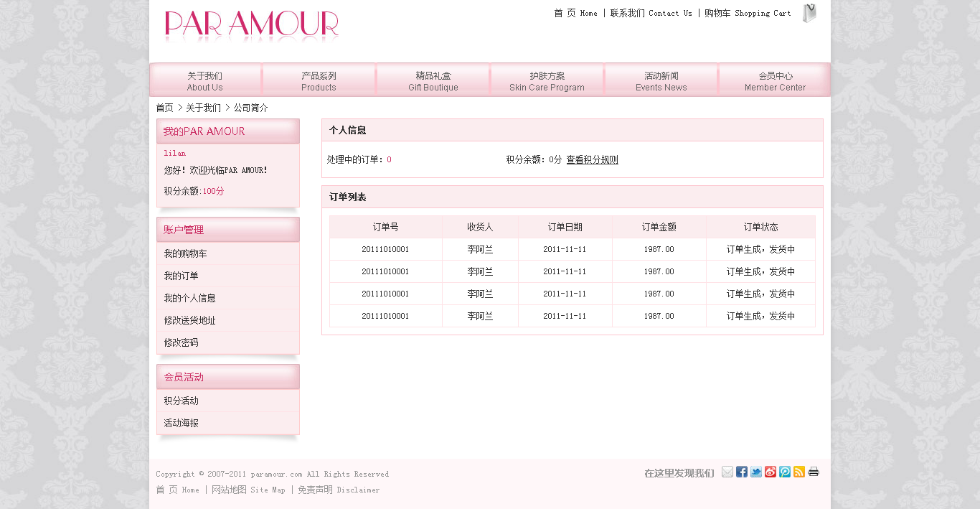The image size is (980, 509).
Task: Click 关于我们 in the breadcrumb
Action: 203,108
